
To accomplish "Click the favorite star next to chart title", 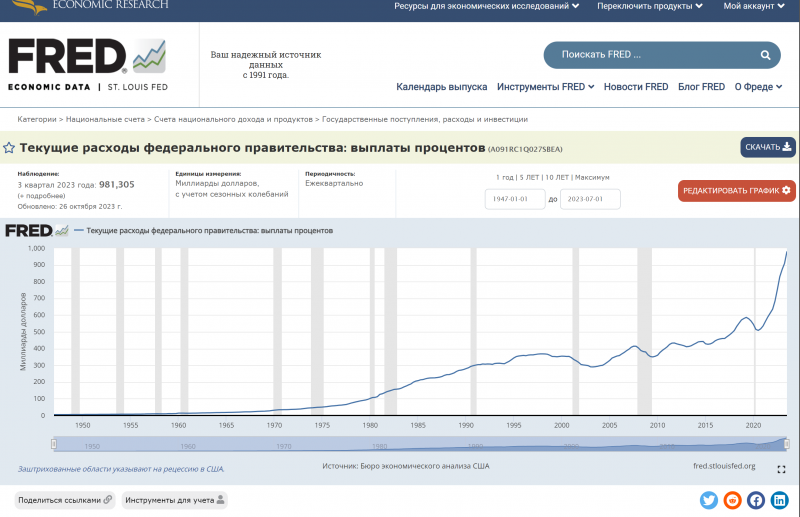I will point(9,148).
